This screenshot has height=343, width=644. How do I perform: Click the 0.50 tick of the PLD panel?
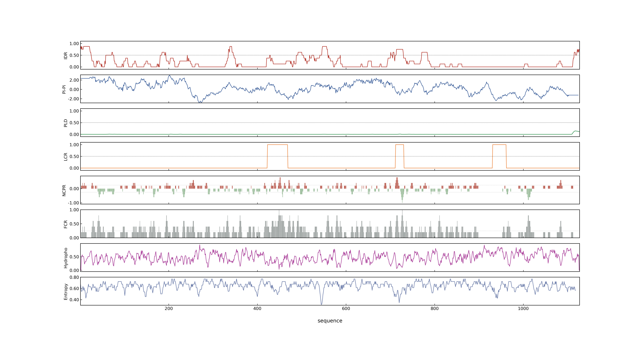(74, 123)
